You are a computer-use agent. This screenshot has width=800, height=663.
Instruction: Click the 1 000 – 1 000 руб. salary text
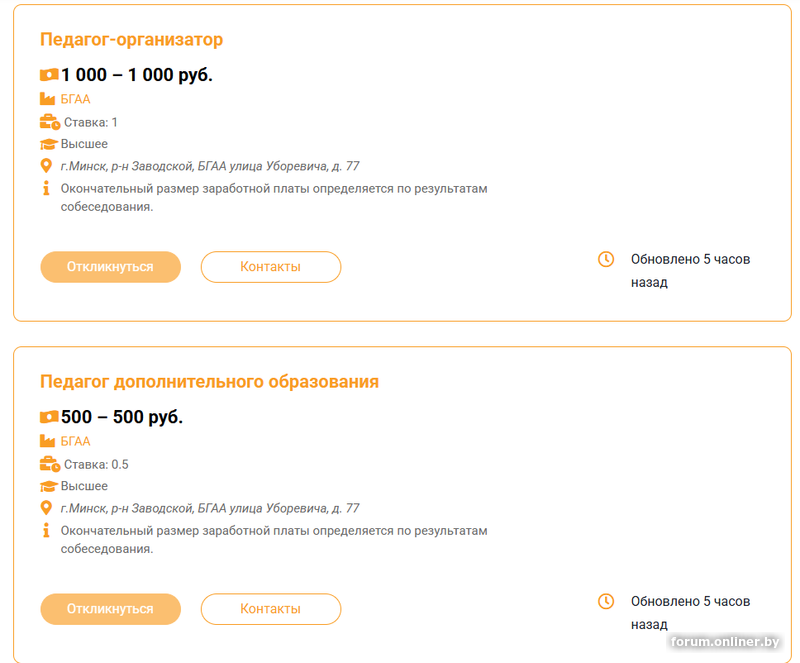(137, 75)
